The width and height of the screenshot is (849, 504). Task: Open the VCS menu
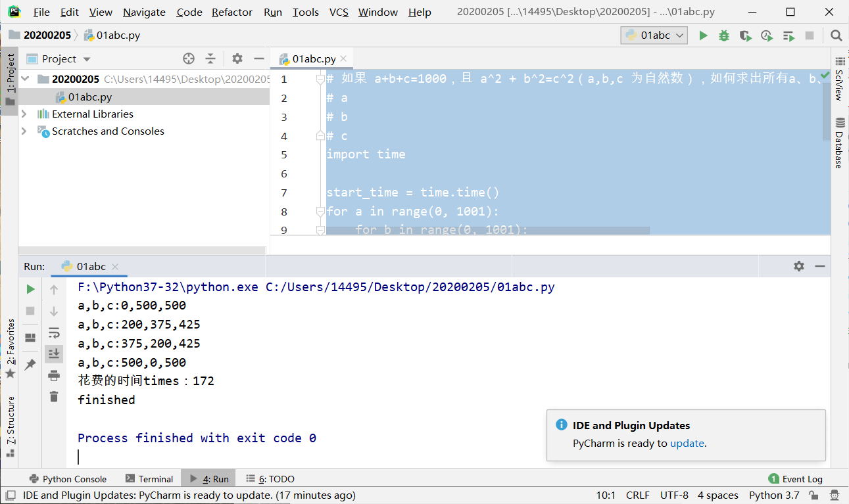339,12
